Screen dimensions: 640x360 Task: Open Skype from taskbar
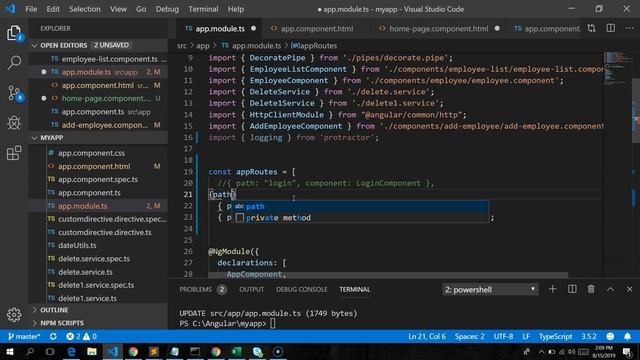click(x=257, y=351)
